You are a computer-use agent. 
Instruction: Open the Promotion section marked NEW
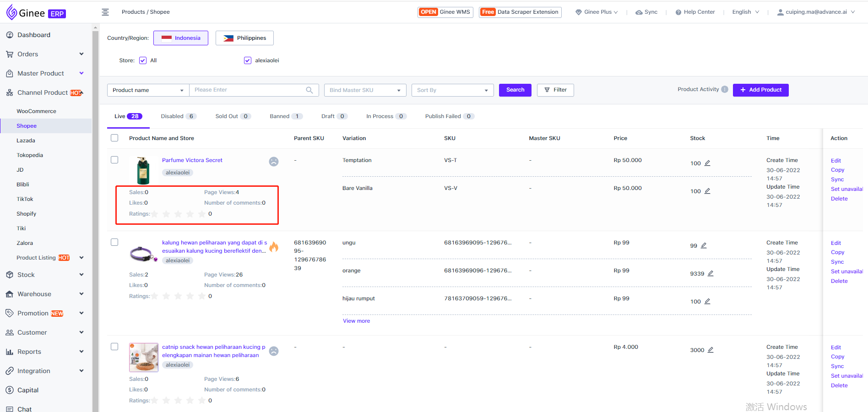coord(34,313)
